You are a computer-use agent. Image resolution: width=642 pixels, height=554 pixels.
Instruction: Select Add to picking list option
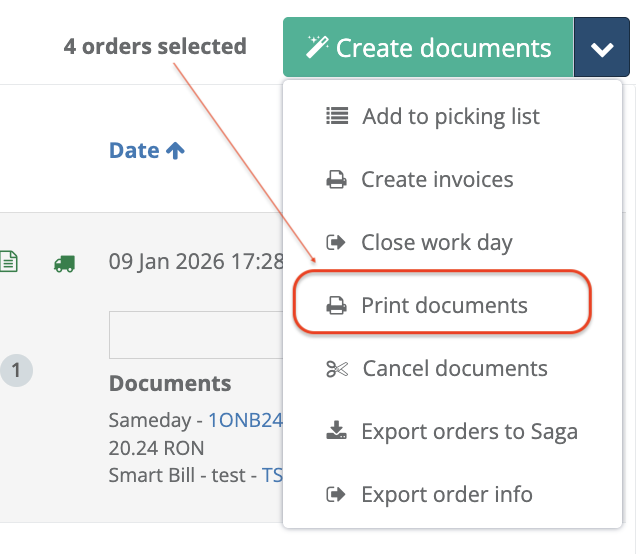pos(450,116)
